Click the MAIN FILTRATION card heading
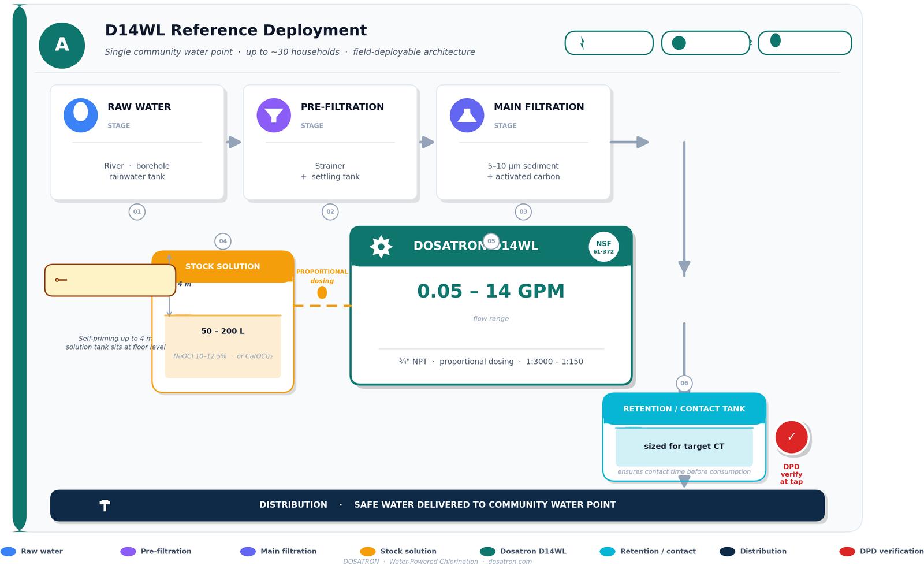 coord(539,107)
